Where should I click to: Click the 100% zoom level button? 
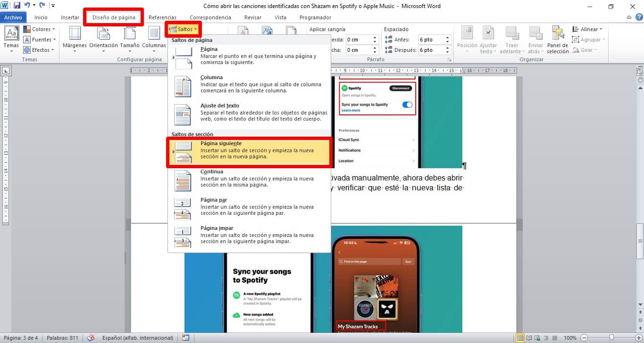570,338
